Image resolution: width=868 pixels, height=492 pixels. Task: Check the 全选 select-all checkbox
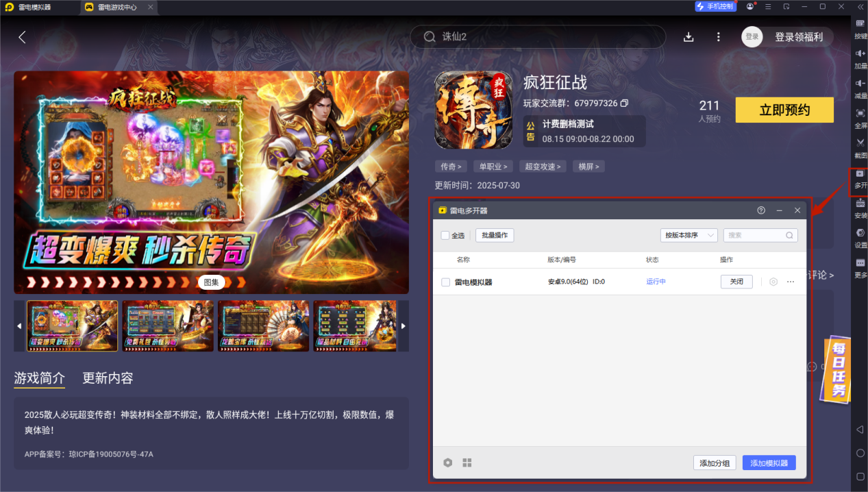(x=445, y=235)
